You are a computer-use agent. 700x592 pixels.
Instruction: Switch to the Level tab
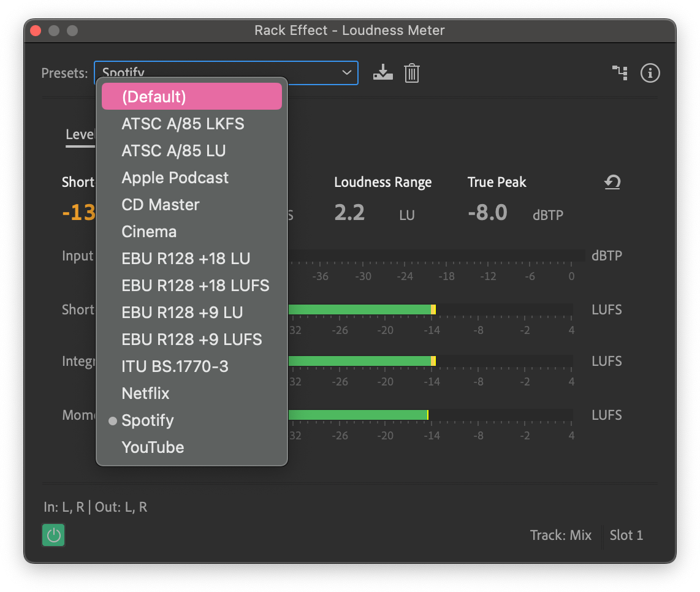click(x=80, y=134)
